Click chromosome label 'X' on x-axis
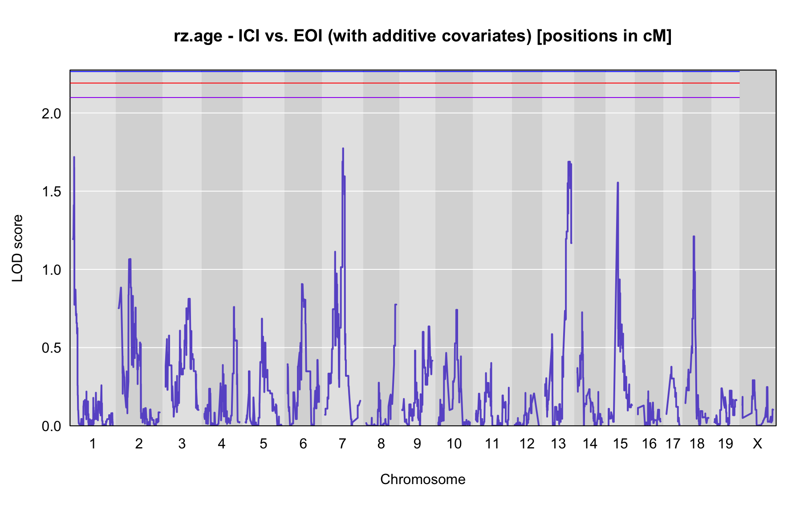 (757, 444)
